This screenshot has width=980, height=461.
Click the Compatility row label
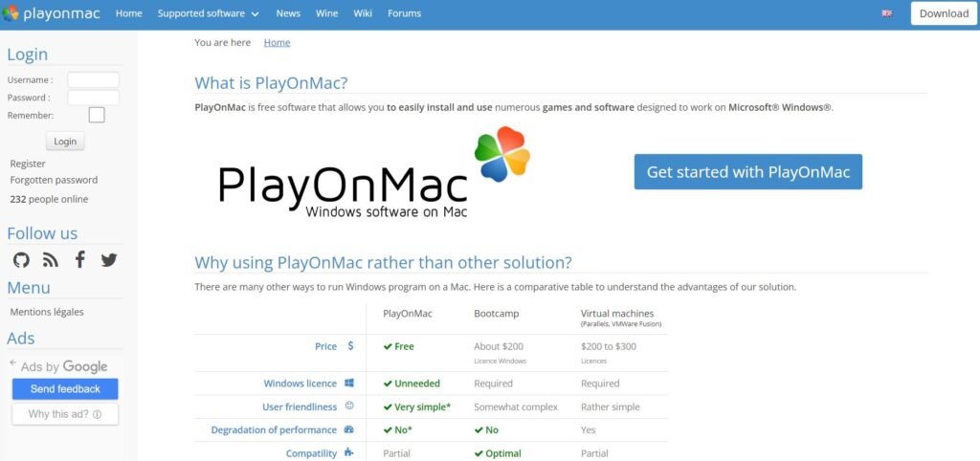[311, 453]
